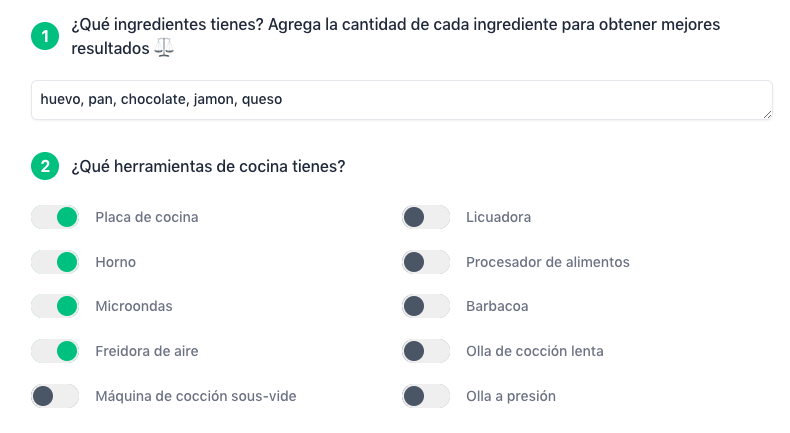Disable the Microondas toggle
Screen dimensions: 790x433
click(55, 306)
